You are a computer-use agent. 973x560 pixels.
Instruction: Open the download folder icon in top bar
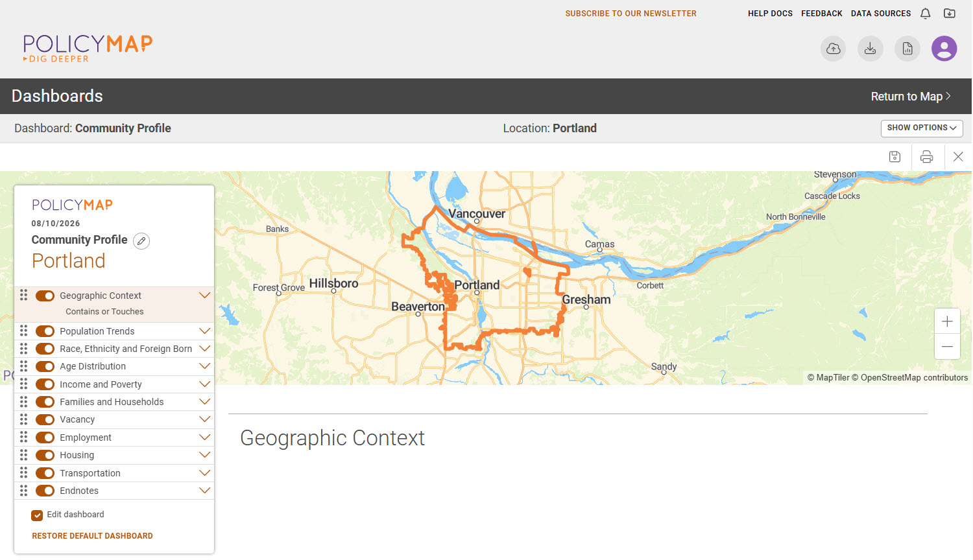coord(950,14)
